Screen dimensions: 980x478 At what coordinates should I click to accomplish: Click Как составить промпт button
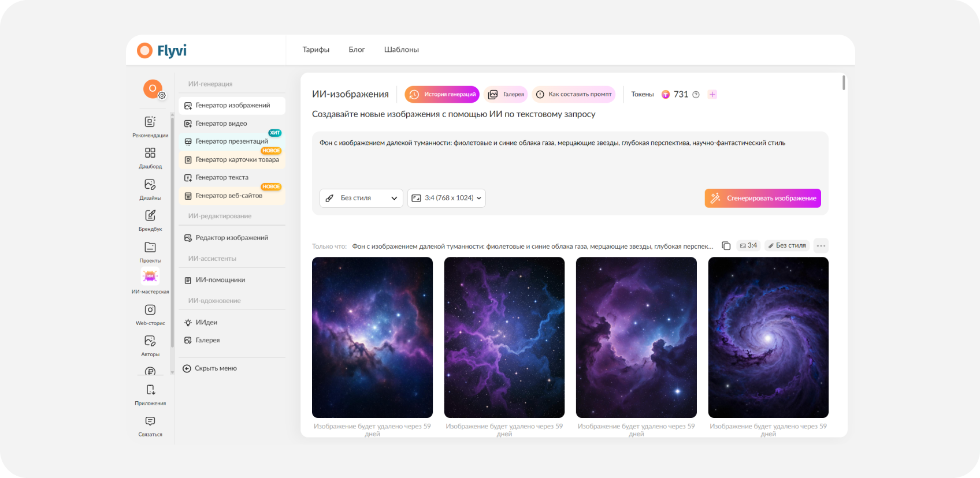coord(574,94)
